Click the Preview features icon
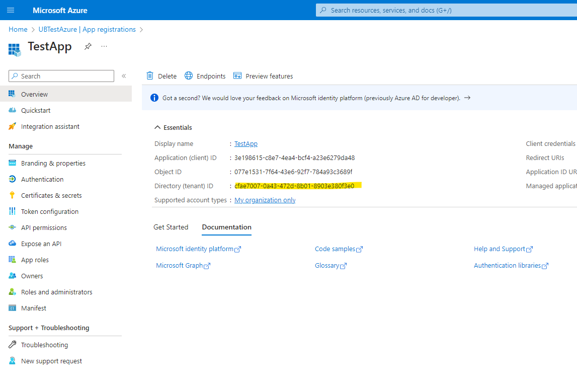Screen dimensions: 577x392 point(237,75)
